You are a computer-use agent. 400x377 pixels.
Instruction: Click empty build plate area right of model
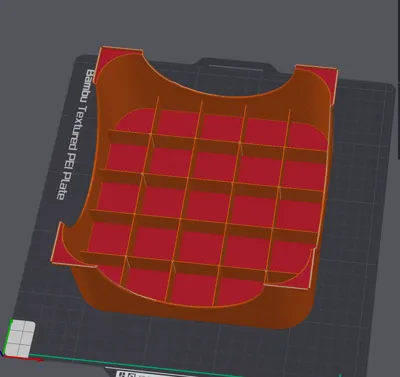pyautogui.click(x=360, y=200)
